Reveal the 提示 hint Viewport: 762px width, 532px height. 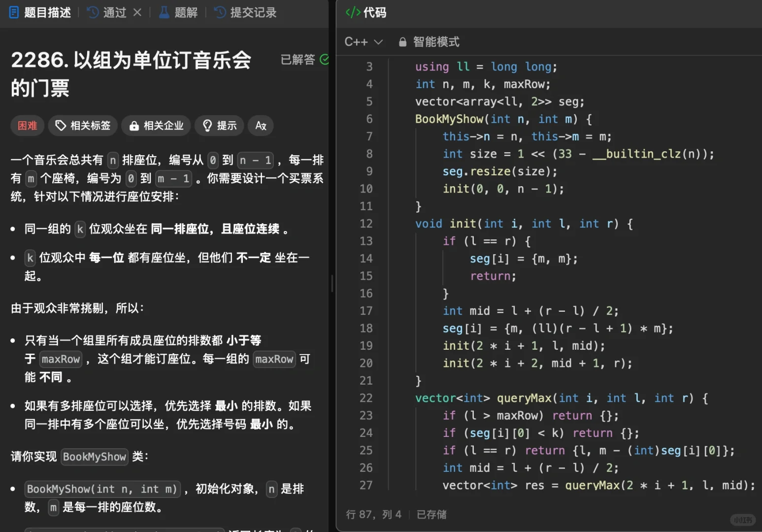(220, 126)
